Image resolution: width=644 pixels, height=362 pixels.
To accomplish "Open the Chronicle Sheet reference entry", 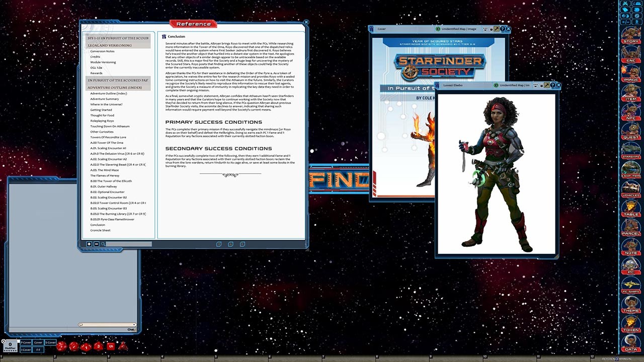I will point(100,230).
